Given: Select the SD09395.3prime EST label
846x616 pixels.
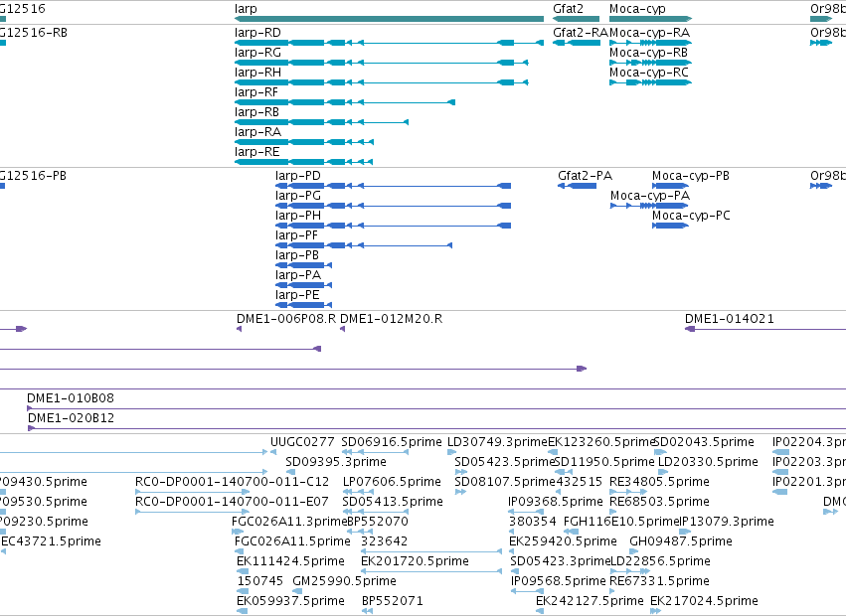Looking at the screenshot, I should [336, 462].
